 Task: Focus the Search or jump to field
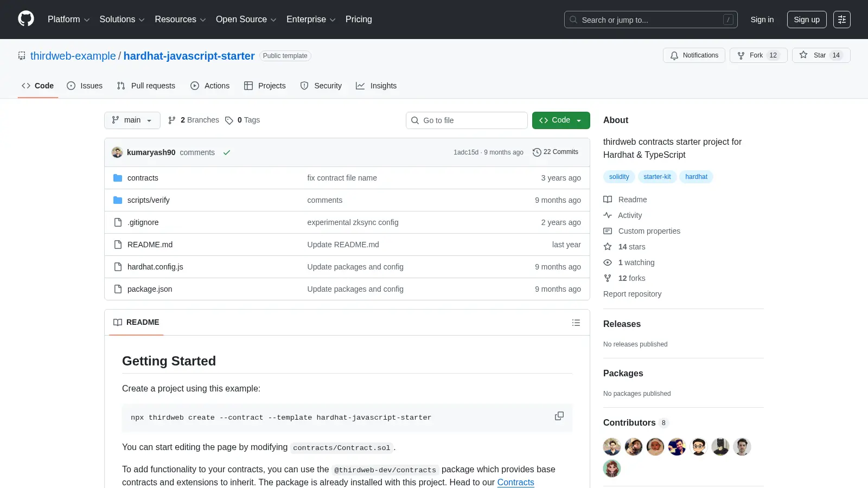pyautogui.click(x=651, y=20)
